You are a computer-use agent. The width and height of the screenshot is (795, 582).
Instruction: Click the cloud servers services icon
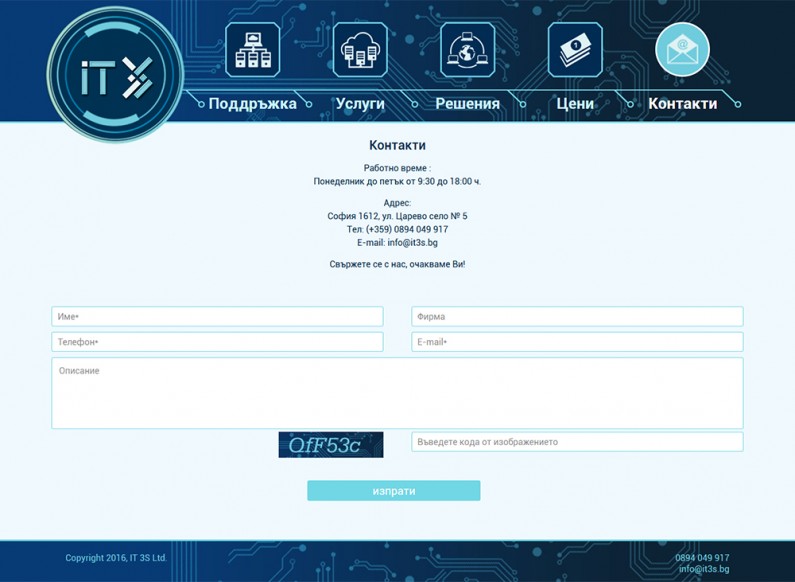(x=360, y=50)
